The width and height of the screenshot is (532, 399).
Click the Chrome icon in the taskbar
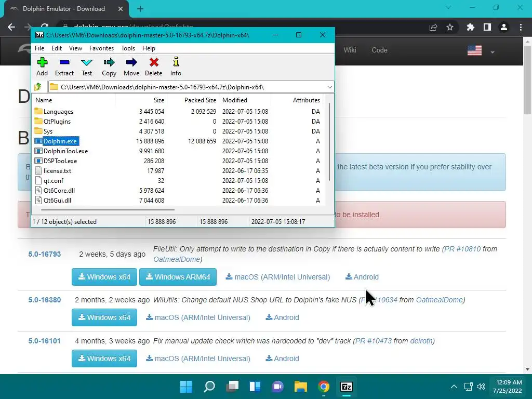coord(324,387)
